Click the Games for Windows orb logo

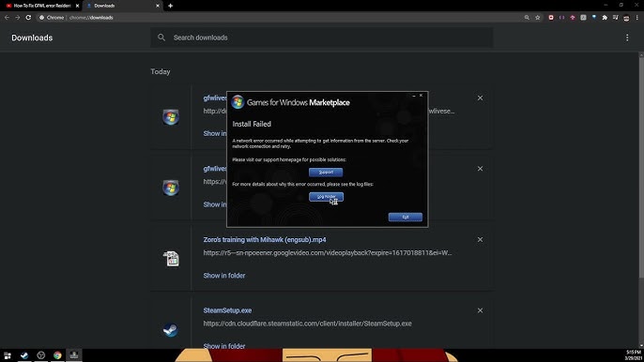tap(238, 102)
